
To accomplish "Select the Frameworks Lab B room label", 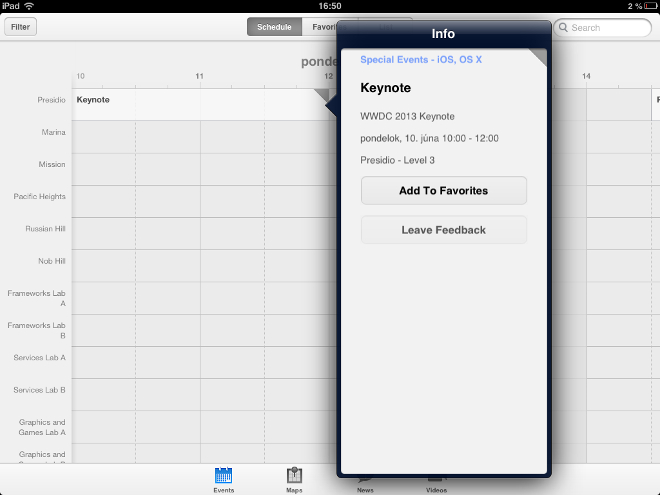I will point(37,330).
